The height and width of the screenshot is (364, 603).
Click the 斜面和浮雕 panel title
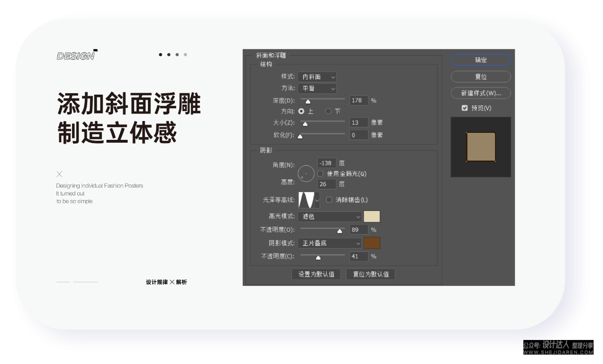(271, 56)
